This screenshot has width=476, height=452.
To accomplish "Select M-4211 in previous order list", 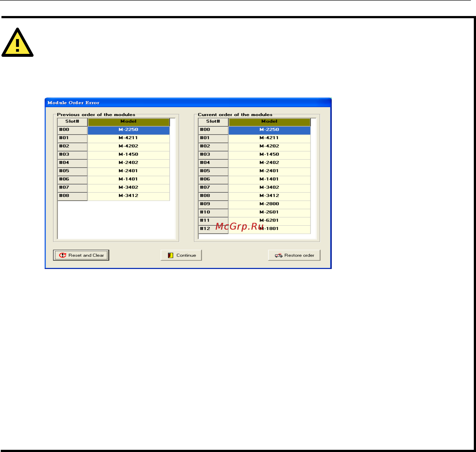I will pyautogui.click(x=128, y=139).
